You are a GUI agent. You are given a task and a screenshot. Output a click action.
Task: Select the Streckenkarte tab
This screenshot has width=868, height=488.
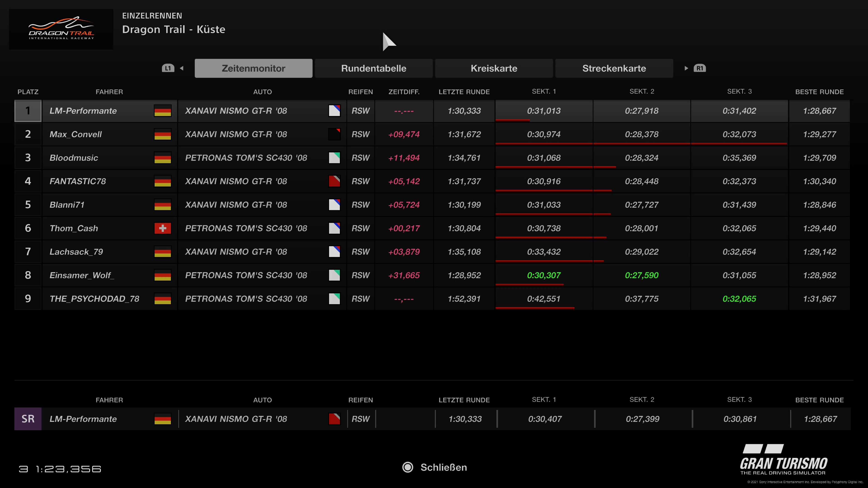pos(614,68)
